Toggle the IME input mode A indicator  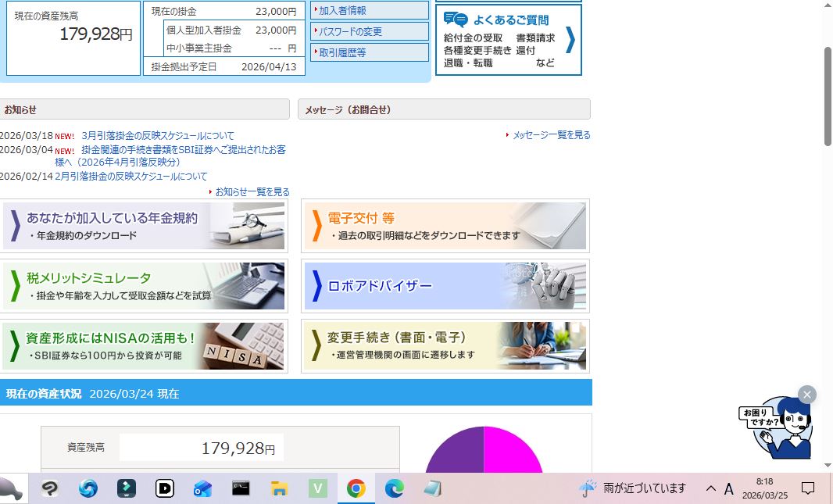[x=728, y=489]
